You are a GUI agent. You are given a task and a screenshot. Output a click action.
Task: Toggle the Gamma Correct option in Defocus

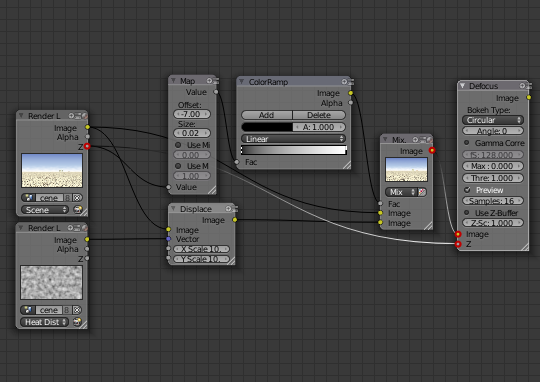pyautogui.click(x=467, y=143)
